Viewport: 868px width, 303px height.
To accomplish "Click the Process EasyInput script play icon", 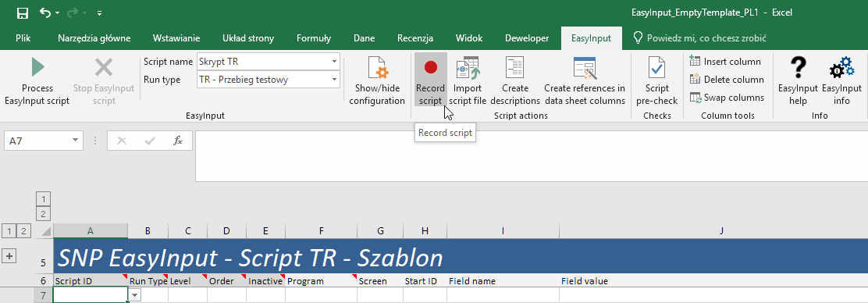I will 37,67.
